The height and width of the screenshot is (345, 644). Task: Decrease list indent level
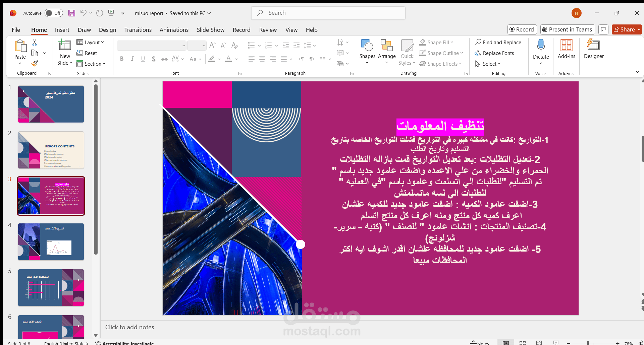286,45
